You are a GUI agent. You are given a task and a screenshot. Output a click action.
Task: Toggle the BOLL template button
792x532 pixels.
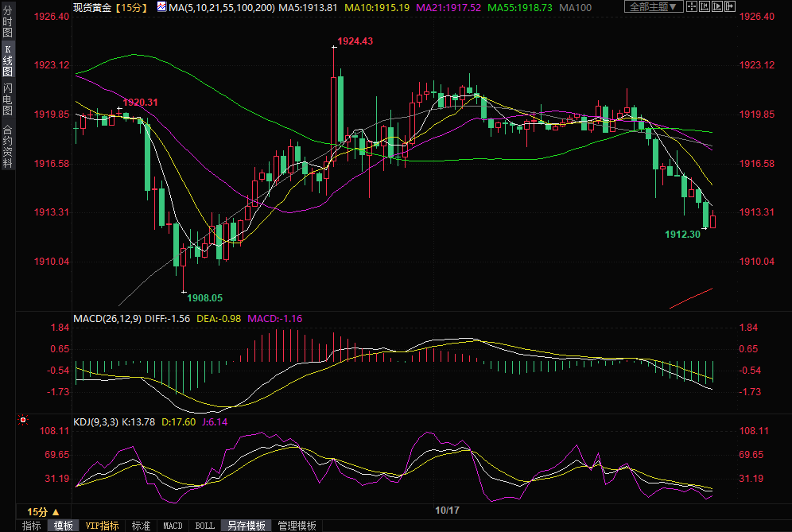pos(204,526)
